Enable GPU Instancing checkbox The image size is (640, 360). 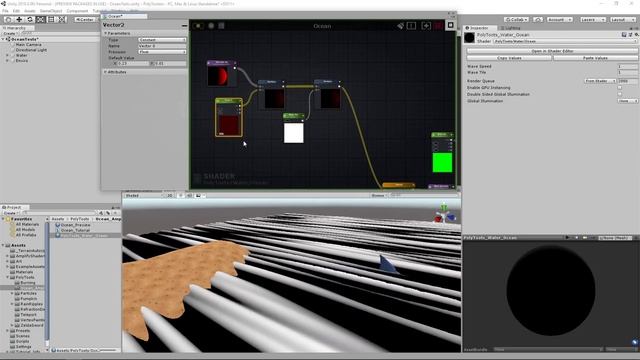click(620, 88)
